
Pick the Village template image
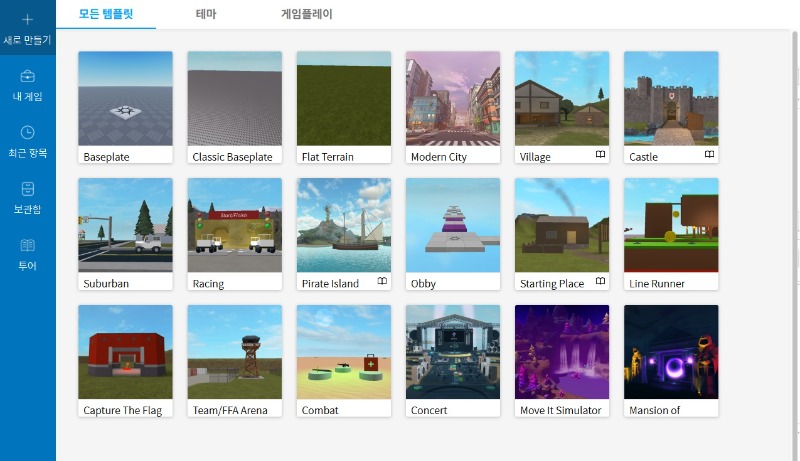tap(562, 98)
